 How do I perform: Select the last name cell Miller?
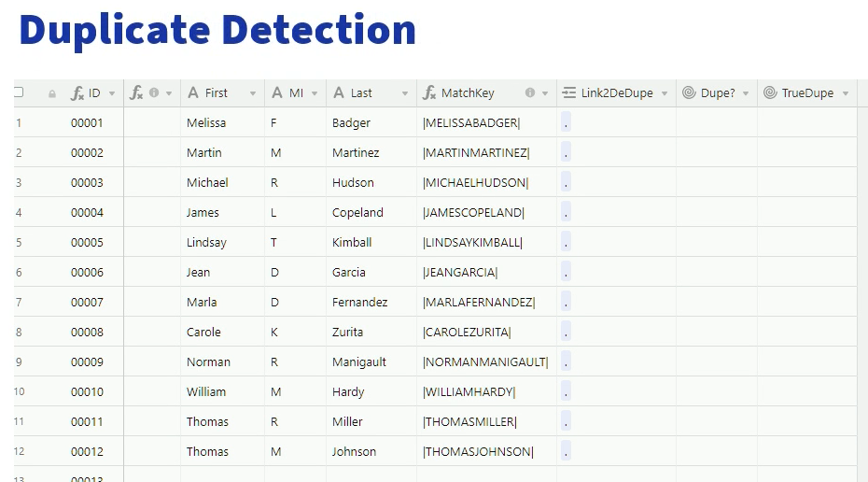click(371, 421)
